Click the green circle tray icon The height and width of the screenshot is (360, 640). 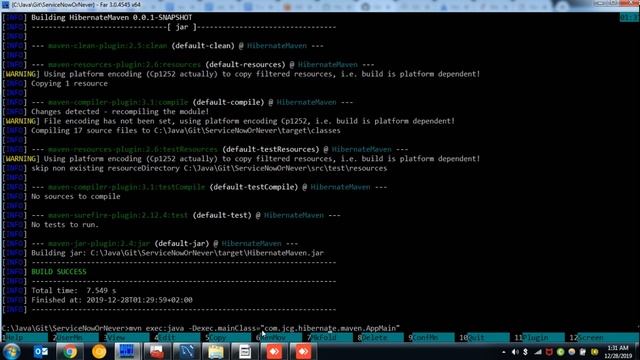[560, 352]
